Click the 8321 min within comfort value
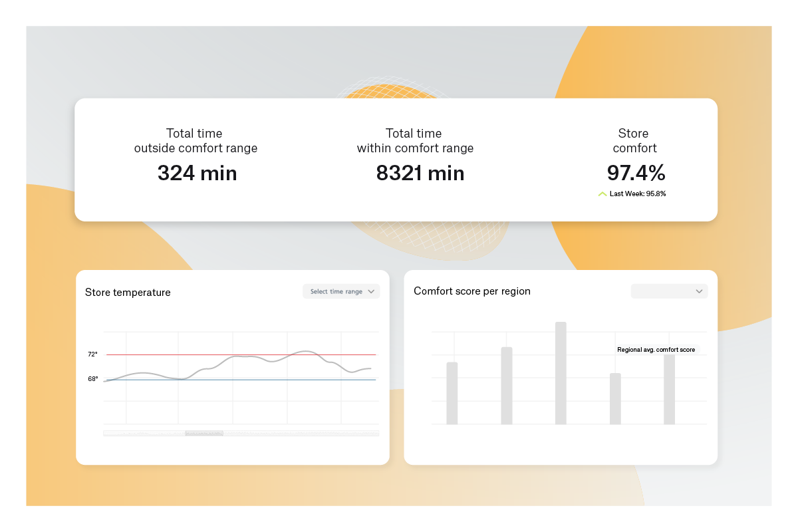This screenshot has height=532, width=798. (420, 174)
